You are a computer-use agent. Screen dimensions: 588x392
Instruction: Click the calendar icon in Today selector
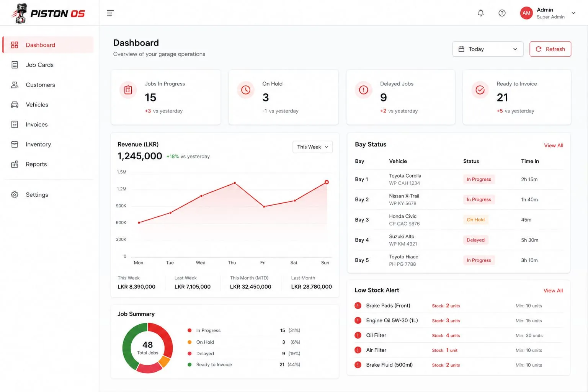[x=461, y=49]
